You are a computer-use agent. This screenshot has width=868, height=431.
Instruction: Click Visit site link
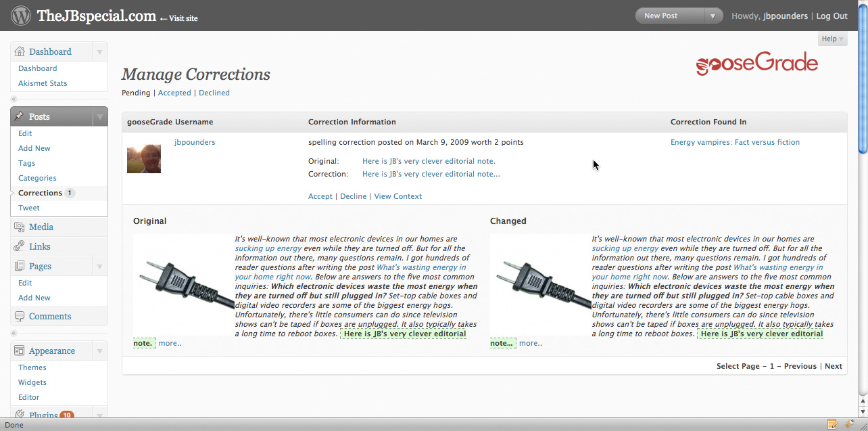(179, 18)
